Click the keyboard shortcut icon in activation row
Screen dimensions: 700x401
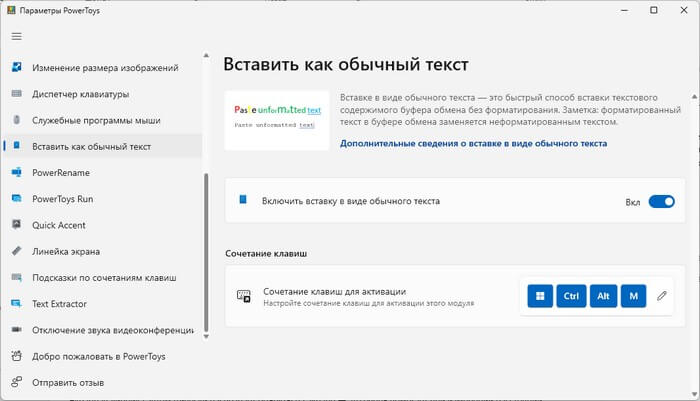(x=244, y=296)
